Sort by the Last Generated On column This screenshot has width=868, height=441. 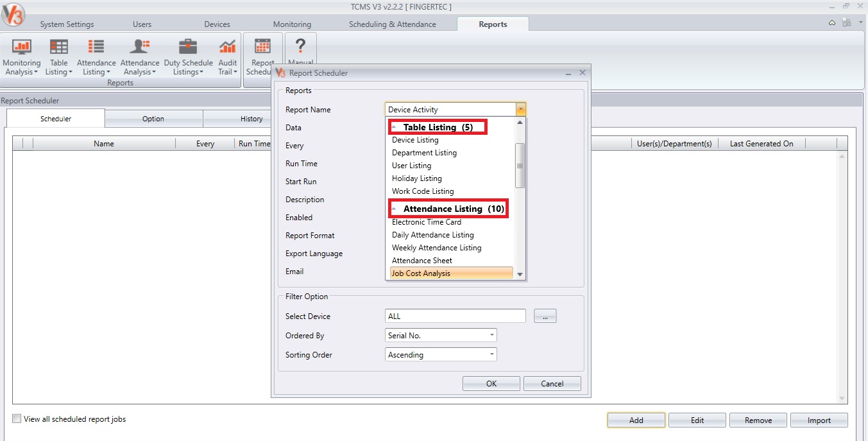point(762,144)
